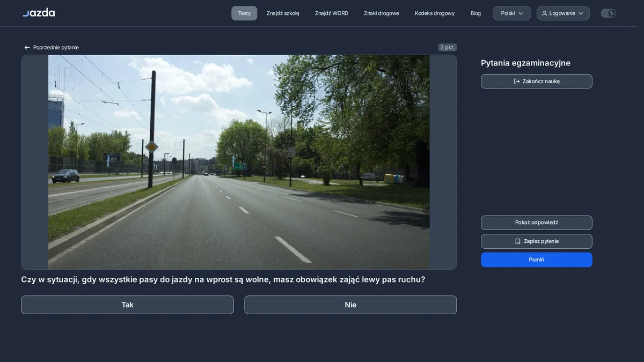Image resolution: width=644 pixels, height=362 pixels.
Task: Open Znajdź WORD page
Action: [x=332, y=13]
